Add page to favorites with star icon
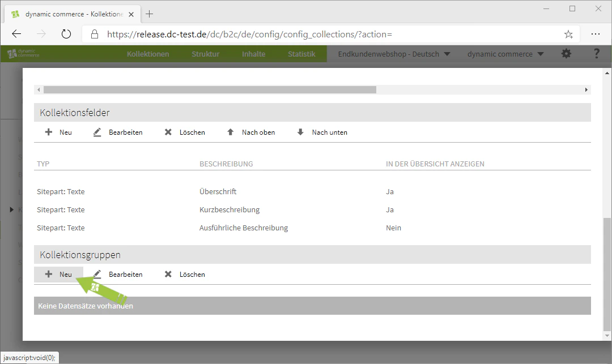 pos(568,35)
